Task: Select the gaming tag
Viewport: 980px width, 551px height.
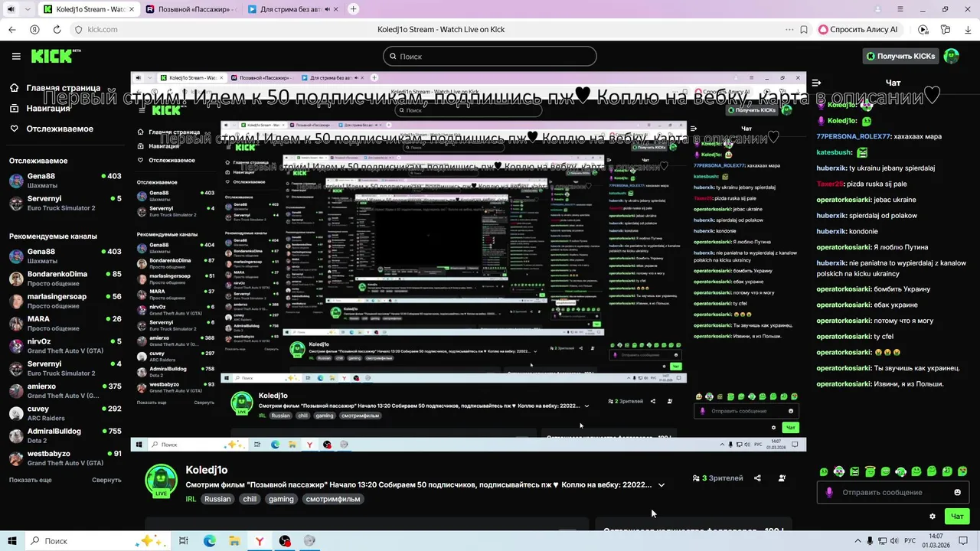Action: tap(281, 499)
